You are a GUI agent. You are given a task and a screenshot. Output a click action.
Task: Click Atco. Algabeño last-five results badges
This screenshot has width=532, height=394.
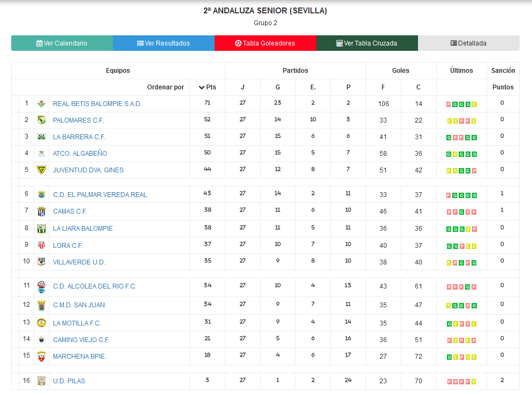pos(461,154)
